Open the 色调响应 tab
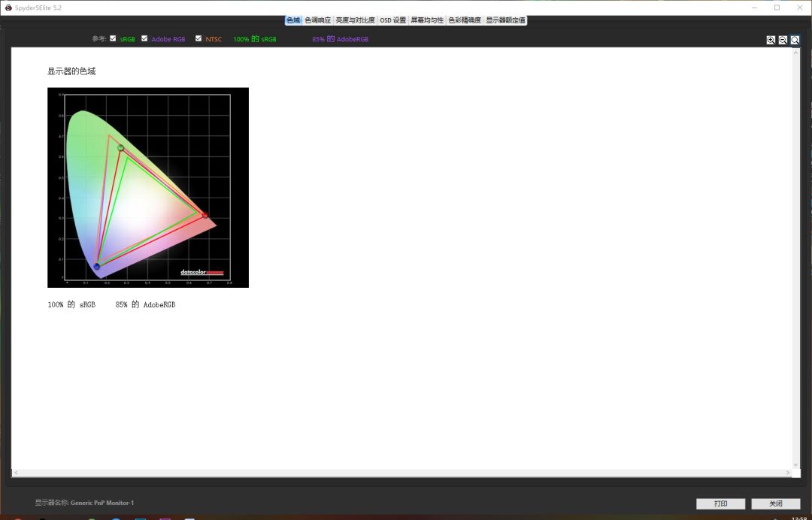 coord(317,20)
